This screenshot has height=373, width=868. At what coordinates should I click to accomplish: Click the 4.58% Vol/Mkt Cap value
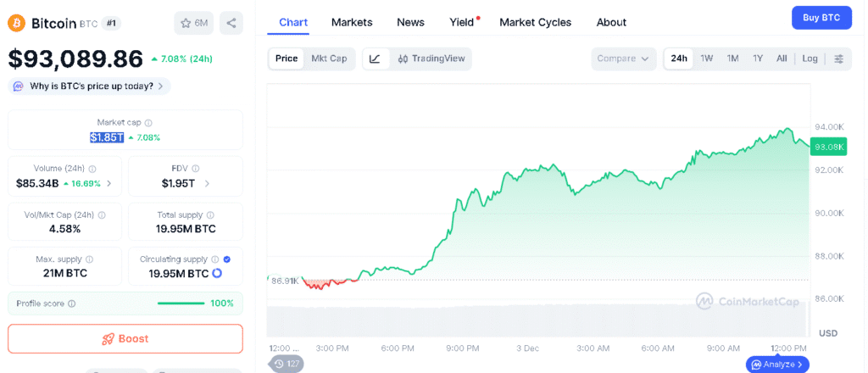coord(64,229)
